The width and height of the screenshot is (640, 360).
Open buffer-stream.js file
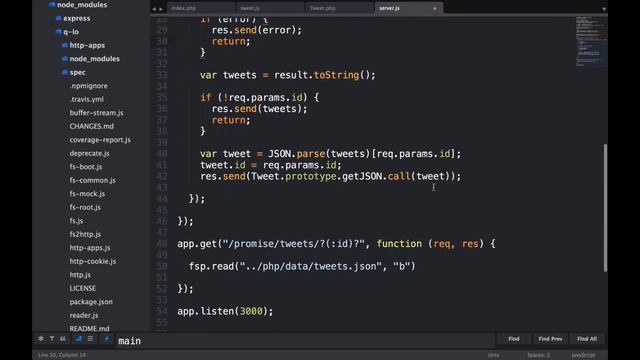(96, 113)
